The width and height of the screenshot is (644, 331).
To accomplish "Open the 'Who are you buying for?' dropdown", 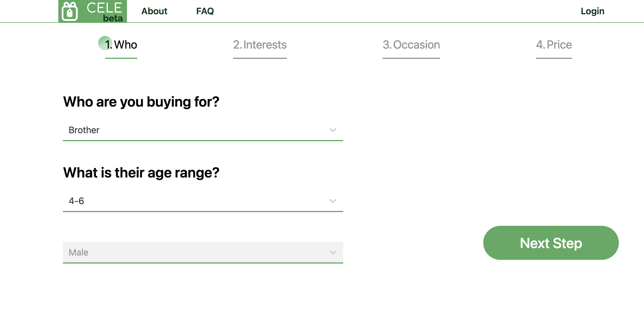I will pos(203,130).
